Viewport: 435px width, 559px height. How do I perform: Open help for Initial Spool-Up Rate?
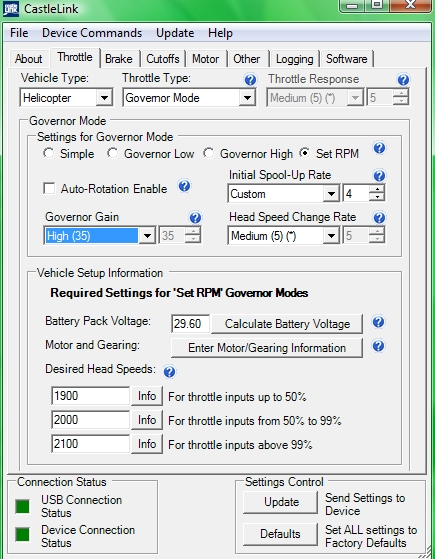(x=379, y=175)
